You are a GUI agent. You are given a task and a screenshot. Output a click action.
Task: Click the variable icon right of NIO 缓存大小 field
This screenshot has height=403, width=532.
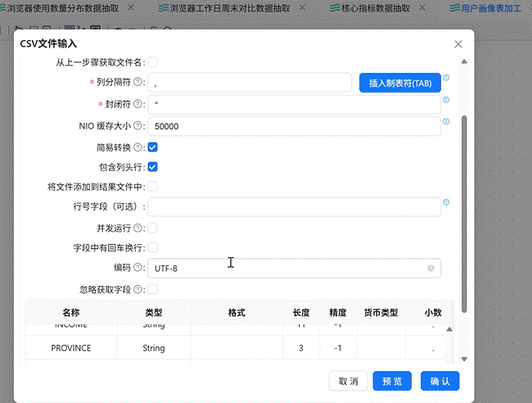coord(446,121)
